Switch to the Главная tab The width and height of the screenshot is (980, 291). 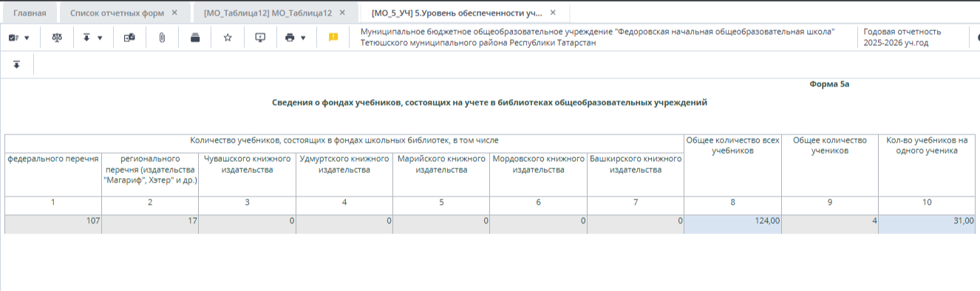[x=30, y=13]
